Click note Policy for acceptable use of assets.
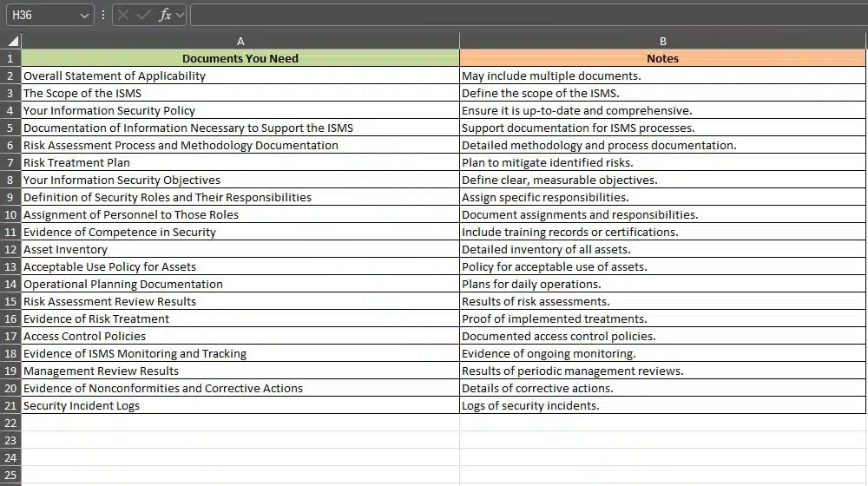 pos(662,266)
